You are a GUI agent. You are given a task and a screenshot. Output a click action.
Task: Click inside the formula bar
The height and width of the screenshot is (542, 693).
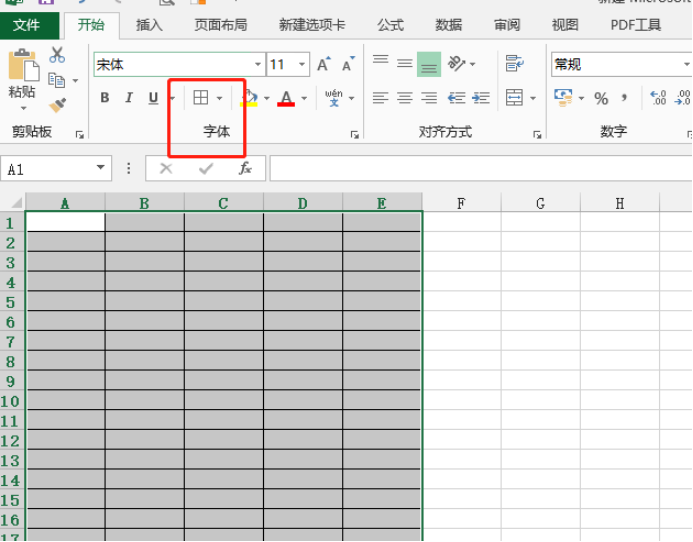point(481,168)
